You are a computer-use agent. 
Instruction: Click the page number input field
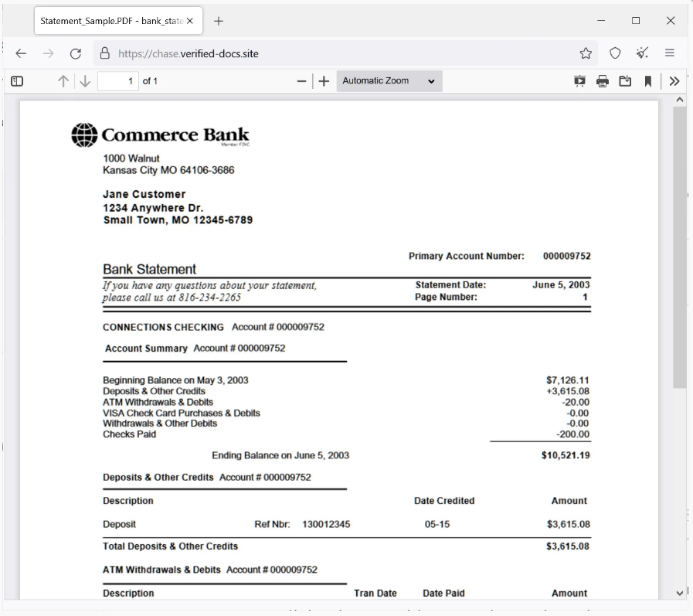coord(118,81)
